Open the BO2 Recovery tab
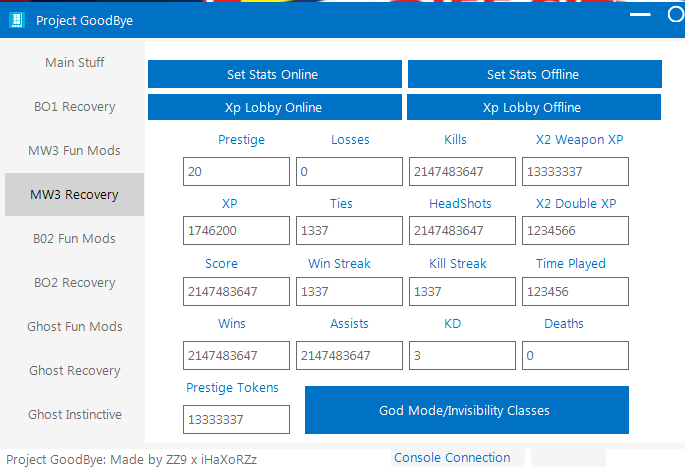 (75, 283)
